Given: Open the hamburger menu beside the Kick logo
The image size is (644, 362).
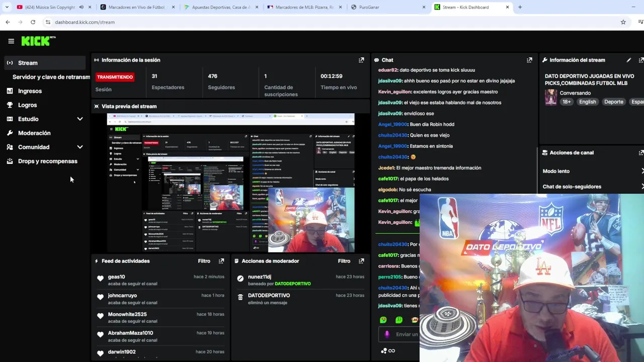Looking at the screenshot, I should coord(11,41).
